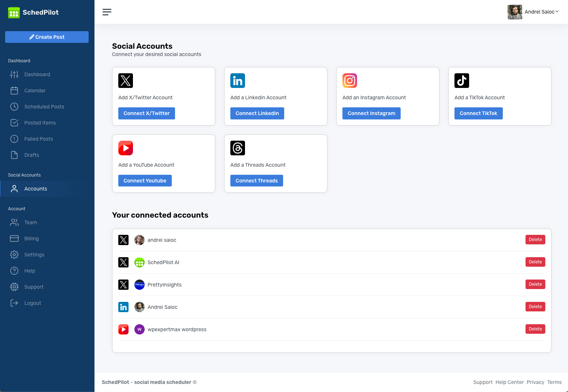Image resolution: width=568 pixels, height=392 pixels.
Task: Open the Help Center footer link
Action: point(509,382)
